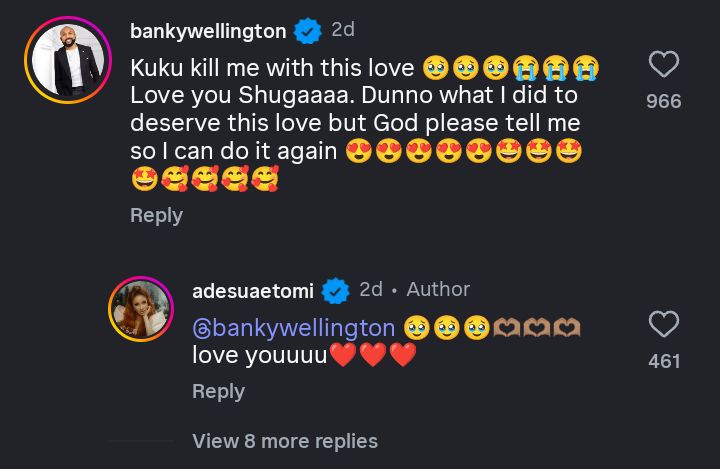Reply to adesuaetomi's comment
The height and width of the screenshot is (469, 720).
pos(218,391)
